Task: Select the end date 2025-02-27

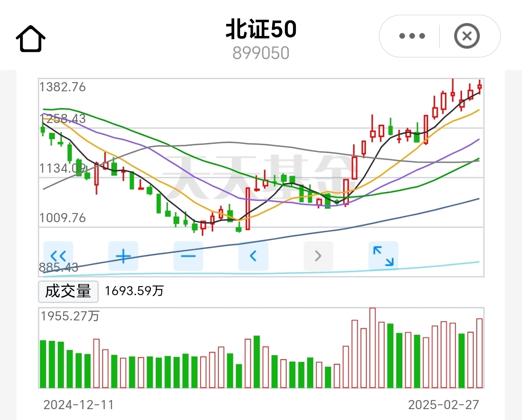Action: click(443, 405)
